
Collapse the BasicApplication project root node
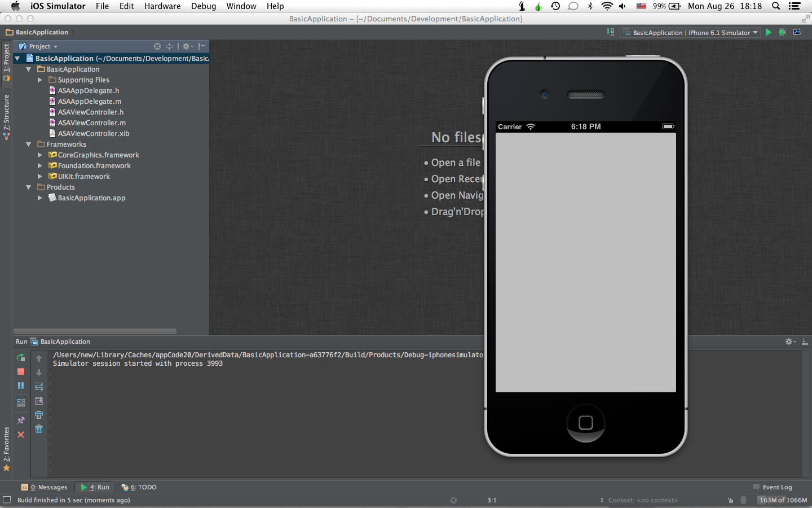[x=17, y=59]
